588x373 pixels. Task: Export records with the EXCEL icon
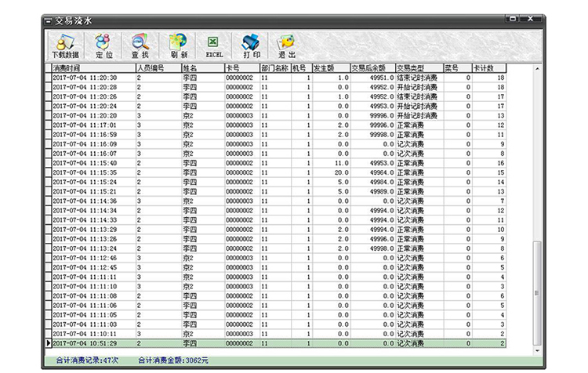214,46
